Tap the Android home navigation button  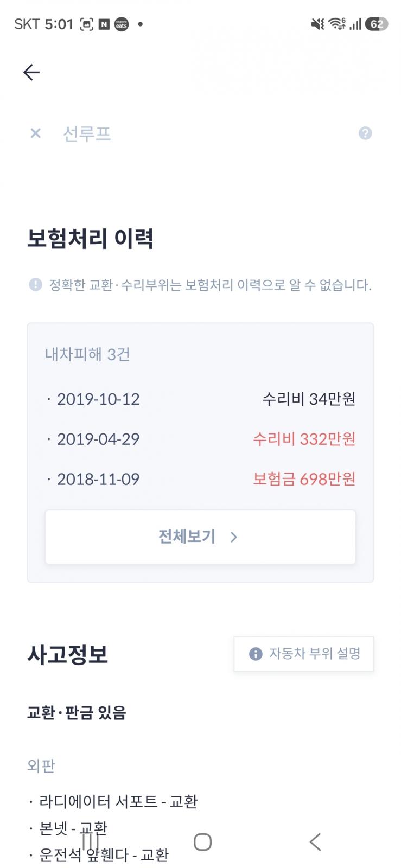[202, 842]
